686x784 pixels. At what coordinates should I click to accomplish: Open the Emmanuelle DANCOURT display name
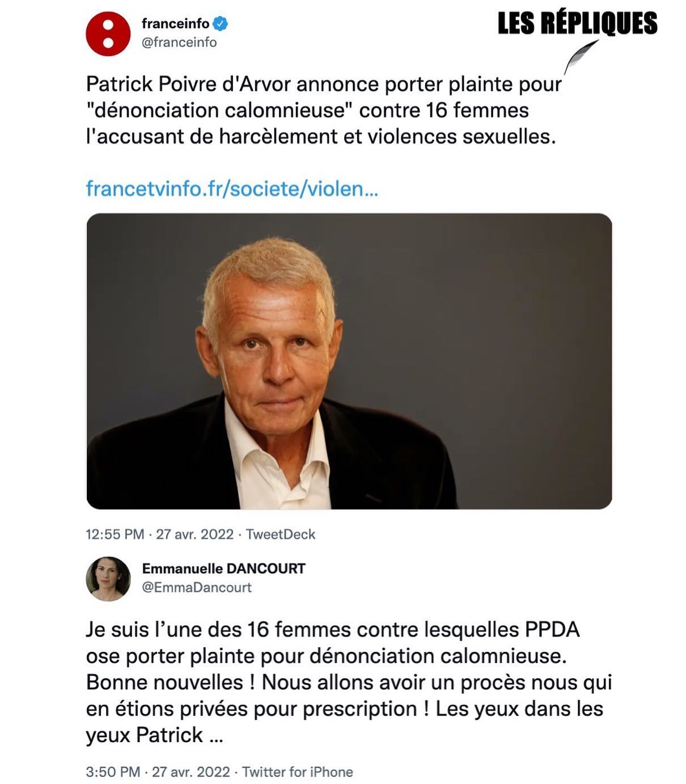point(223,568)
